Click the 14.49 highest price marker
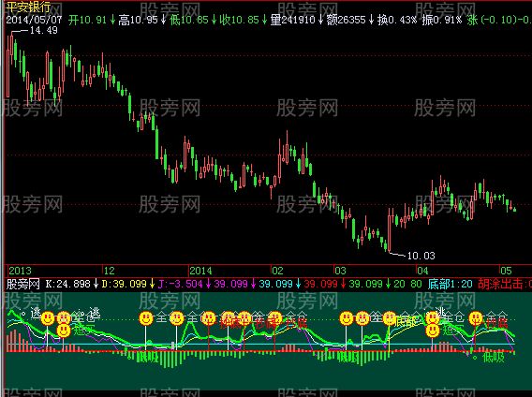The image size is (532, 397). pyautogui.click(x=44, y=30)
